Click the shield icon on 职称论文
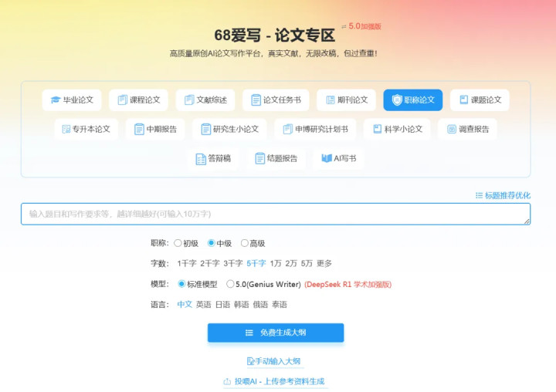556x392 pixels. (x=397, y=100)
